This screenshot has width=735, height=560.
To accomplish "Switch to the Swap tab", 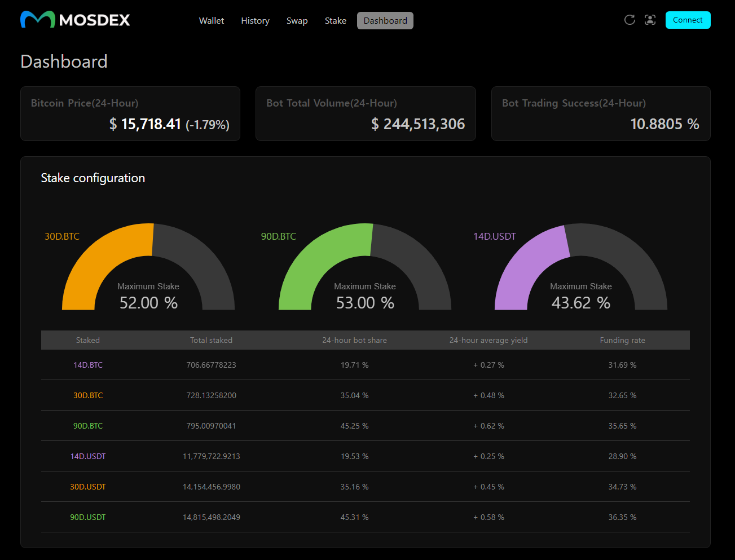I will tap(297, 21).
